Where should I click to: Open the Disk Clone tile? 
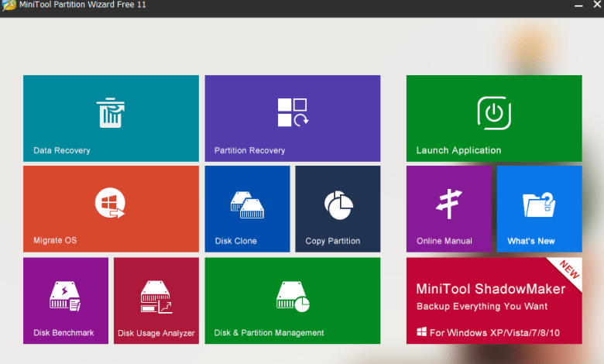point(247,209)
